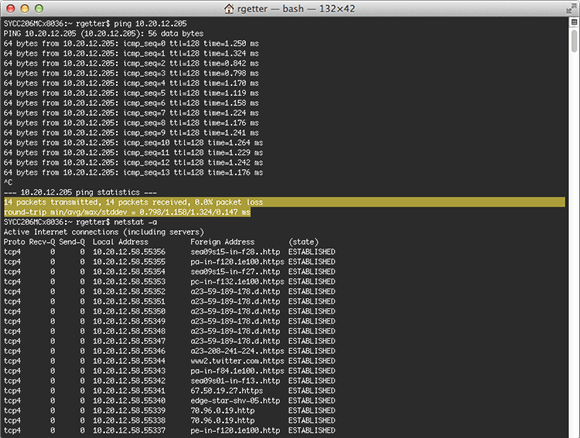The height and width of the screenshot is (438, 580).
Task: Click the line with icmp_seq=3 time=0.798 ms
Action: 131,73
